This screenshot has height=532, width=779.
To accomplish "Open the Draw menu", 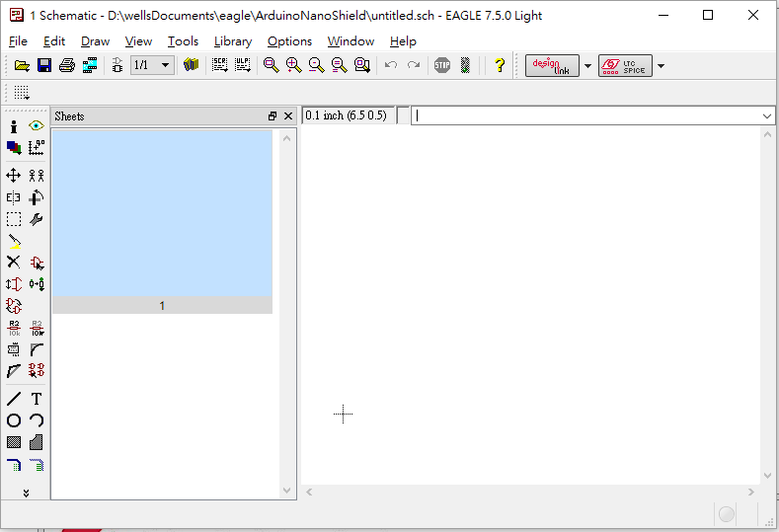I will pos(95,41).
